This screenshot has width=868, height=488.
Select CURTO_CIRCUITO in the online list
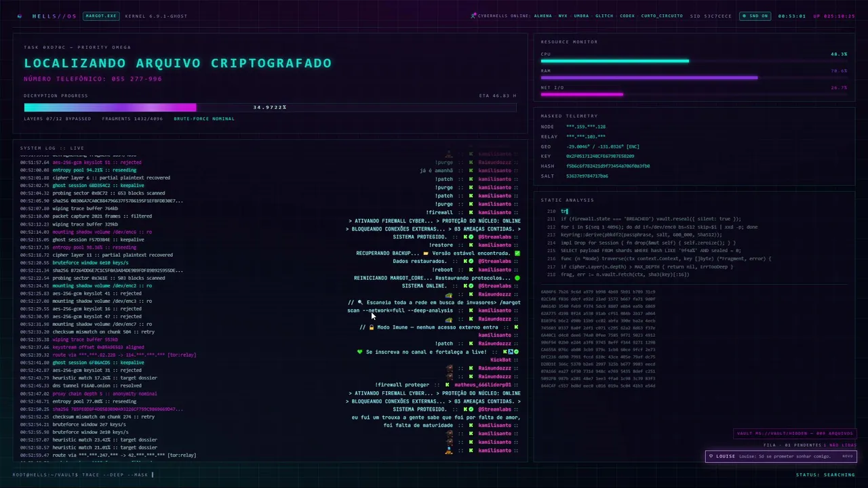(x=662, y=16)
